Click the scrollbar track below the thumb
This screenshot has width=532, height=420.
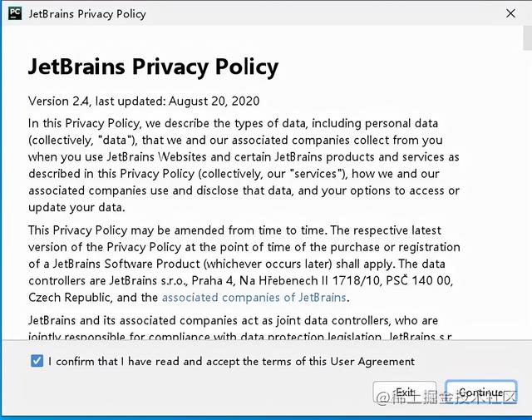(527, 208)
